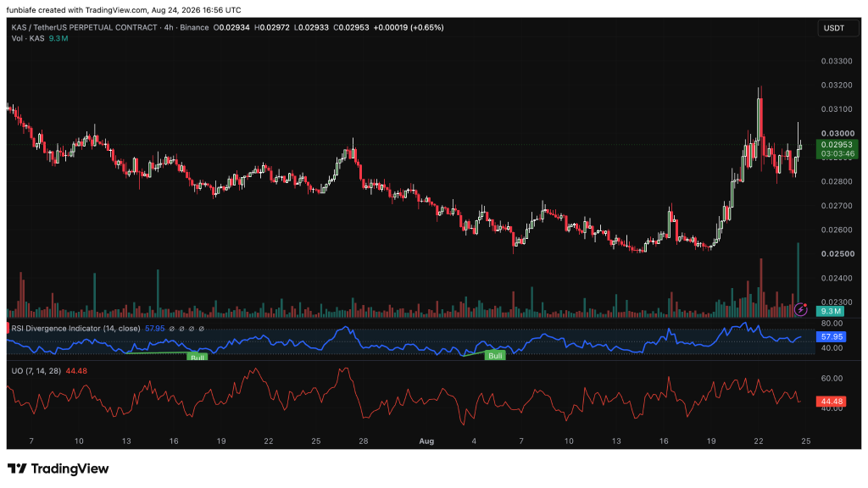Open the UO (7, 14, 28) indicator label

(36, 371)
